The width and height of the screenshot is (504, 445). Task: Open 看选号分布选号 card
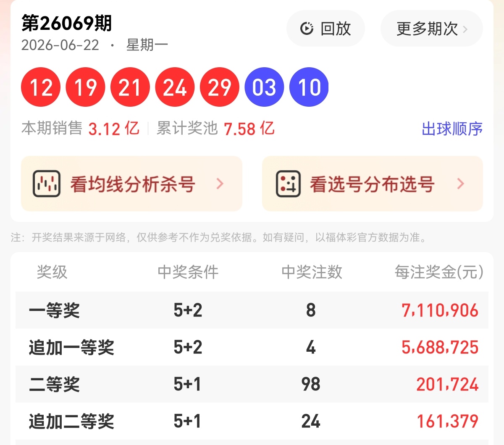[x=373, y=184]
